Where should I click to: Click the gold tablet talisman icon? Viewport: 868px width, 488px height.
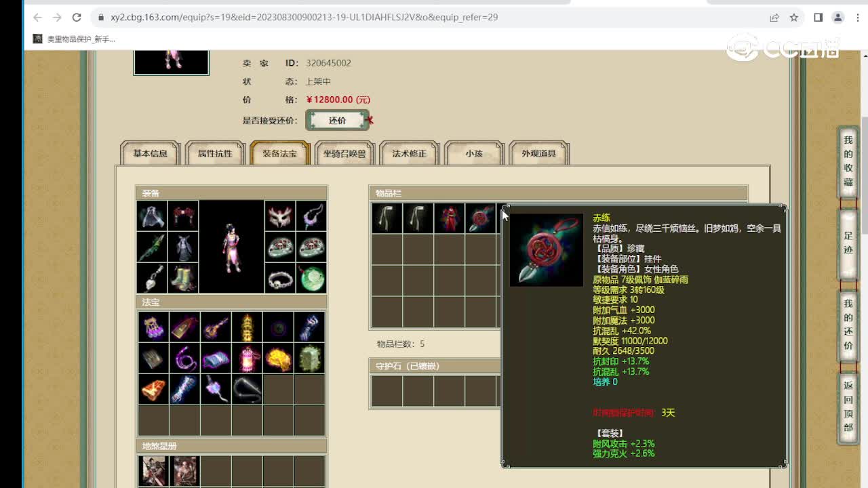point(184,327)
